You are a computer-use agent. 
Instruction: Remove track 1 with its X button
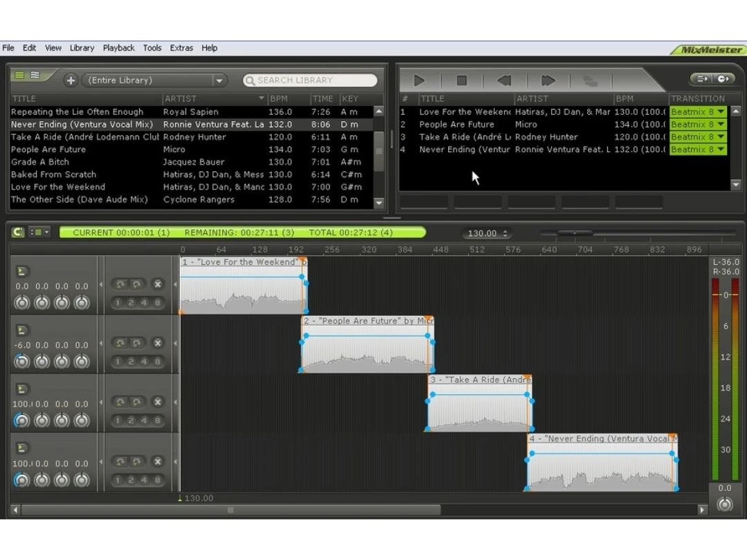tap(157, 284)
